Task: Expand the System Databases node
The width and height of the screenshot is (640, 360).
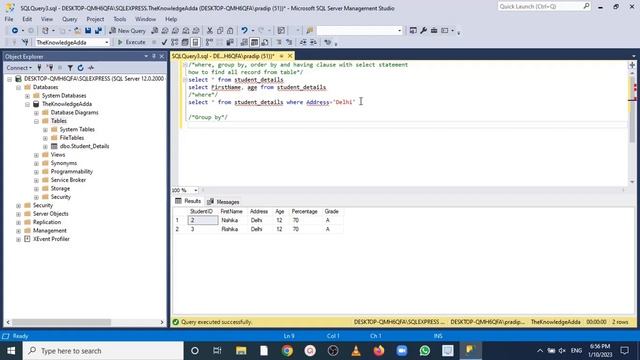Action: 27,96
